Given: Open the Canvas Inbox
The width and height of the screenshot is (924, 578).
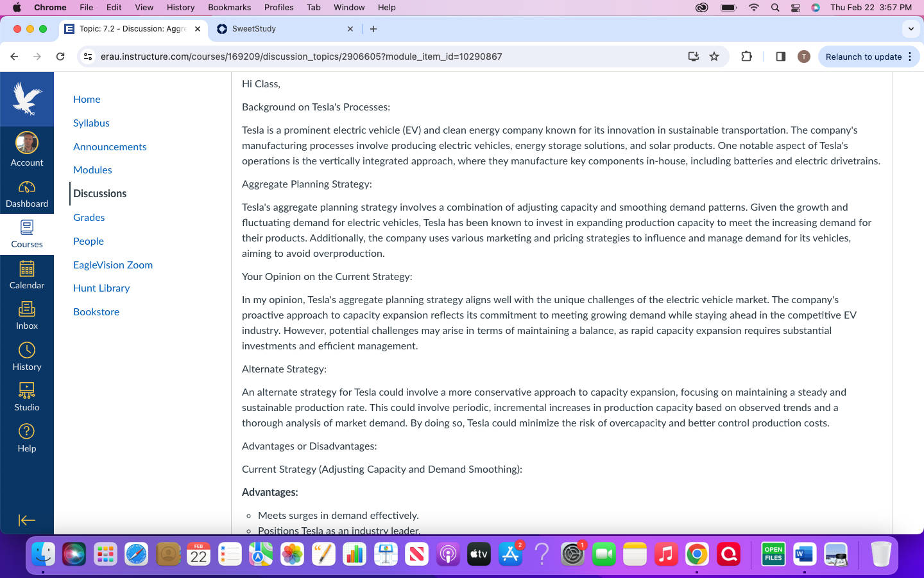Looking at the screenshot, I should point(27,316).
